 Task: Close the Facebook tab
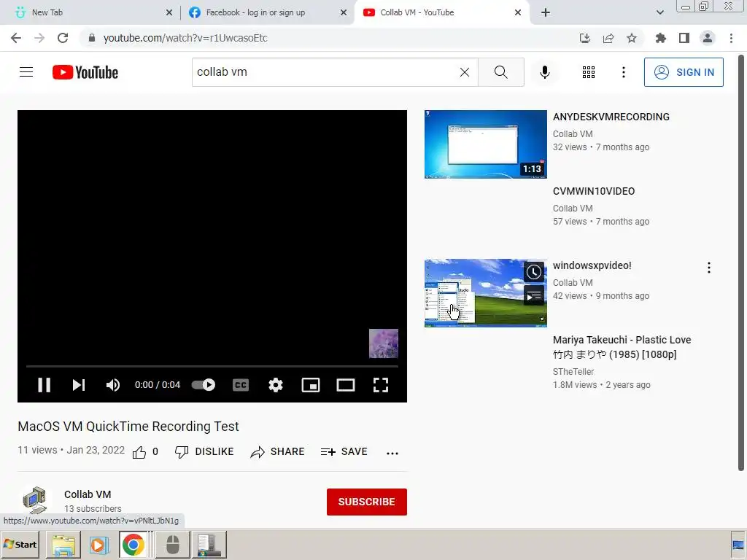(344, 12)
